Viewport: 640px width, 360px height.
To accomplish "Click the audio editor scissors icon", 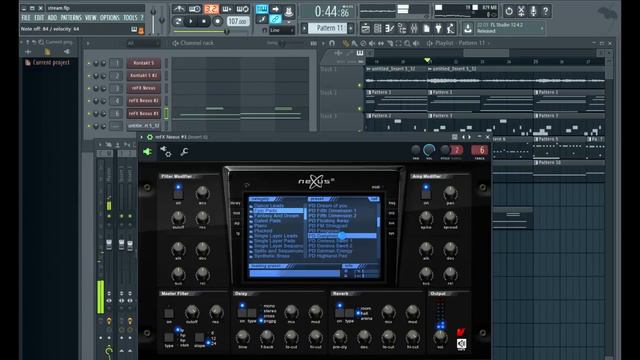I will point(521,11).
